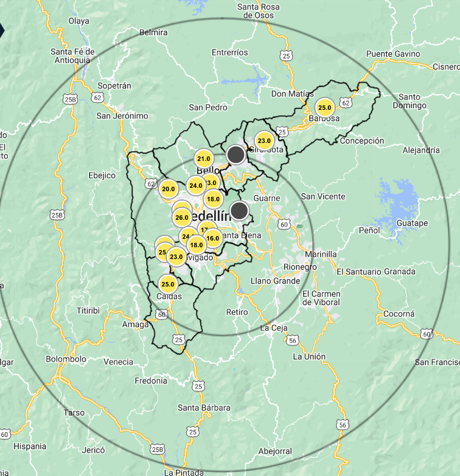Select the Don Matías town label
Viewport: 460px width, 476px height.
tap(290, 94)
